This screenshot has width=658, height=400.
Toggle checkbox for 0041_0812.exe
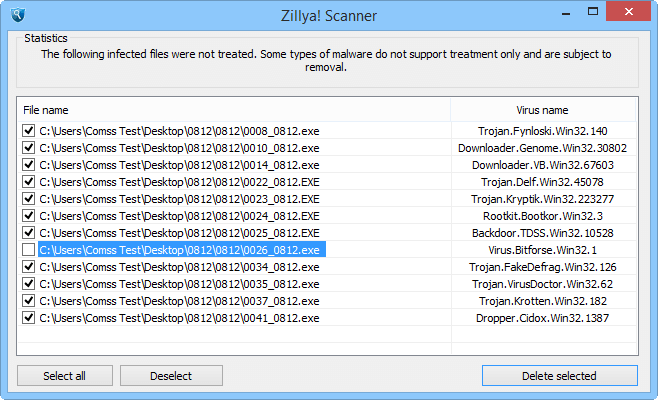tap(28, 318)
